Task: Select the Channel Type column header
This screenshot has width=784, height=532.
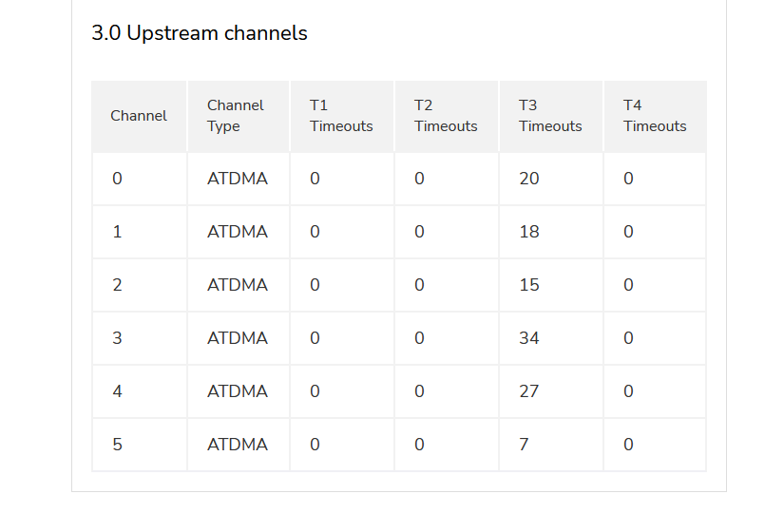Action: coord(236,116)
